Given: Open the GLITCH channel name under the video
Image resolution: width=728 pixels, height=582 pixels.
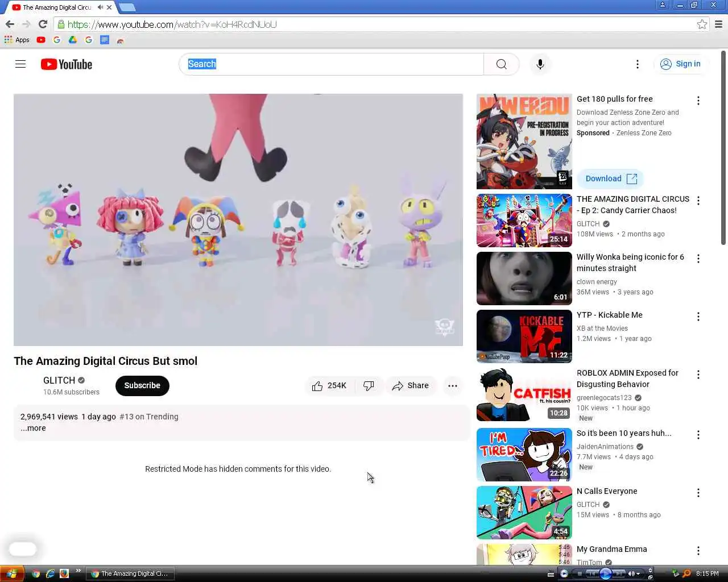Looking at the screenshot, I should click(x=59, y=380).
